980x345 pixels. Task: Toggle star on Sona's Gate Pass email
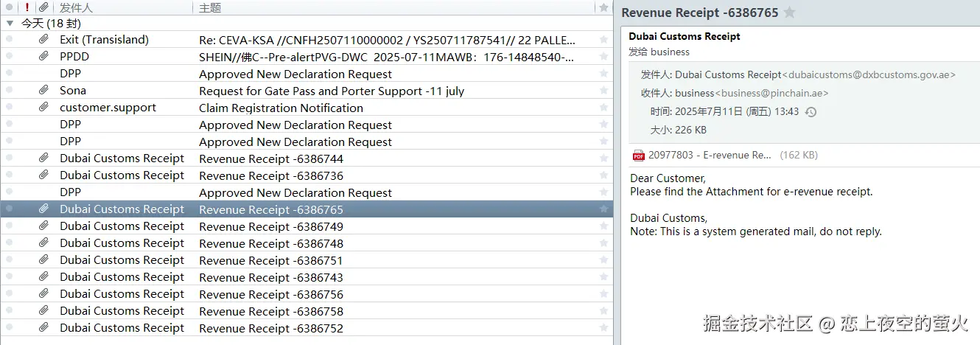tap(604, 91)
